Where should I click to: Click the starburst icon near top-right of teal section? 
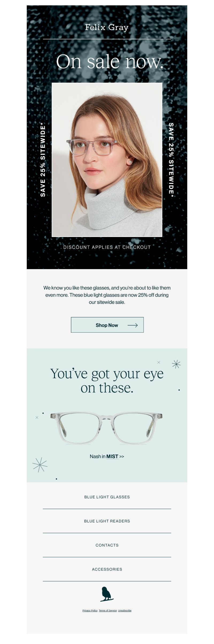176,364
